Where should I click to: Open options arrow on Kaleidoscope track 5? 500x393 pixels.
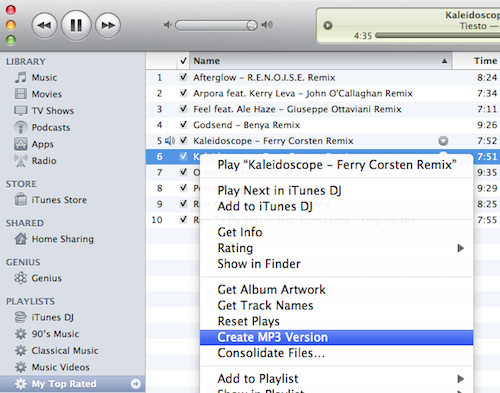(x=443, y=141)
